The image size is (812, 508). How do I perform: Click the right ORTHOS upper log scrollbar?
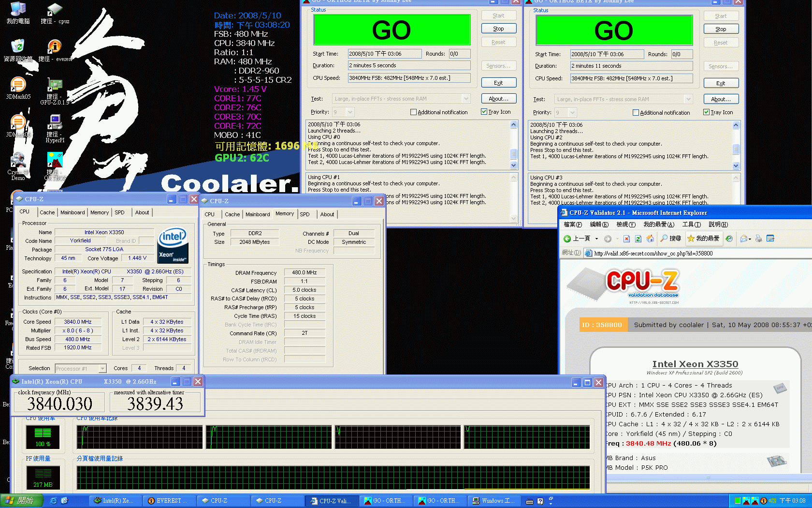(x=736, y=145)
